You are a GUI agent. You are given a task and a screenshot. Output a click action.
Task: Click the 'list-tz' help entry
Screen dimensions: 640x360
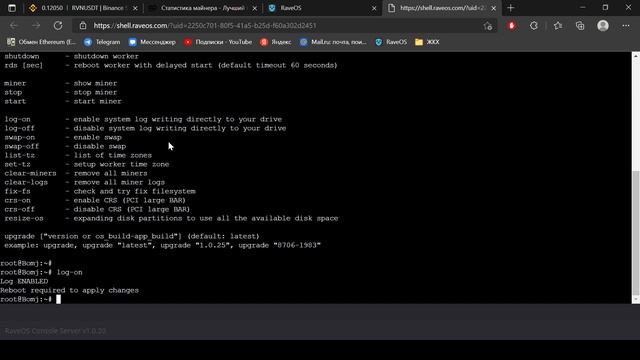pyautogui.click(x=20, y=155)
